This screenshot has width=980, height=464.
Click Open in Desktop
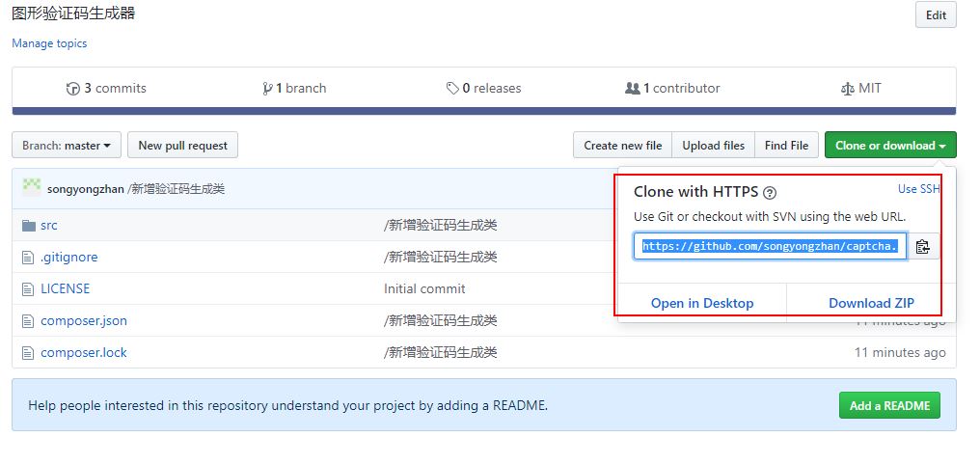pyautogui.click(x=702, y=303)
